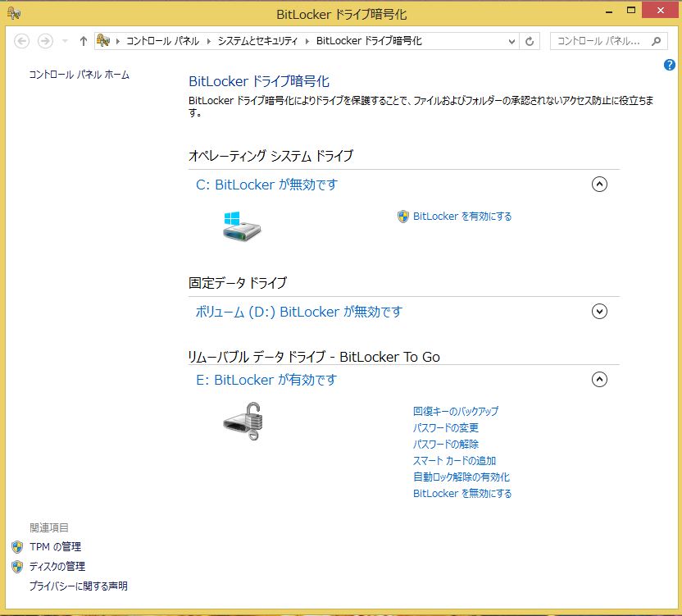This screenshot has height=616, width=682.
Task: Click shield icon next to TPM の管理
Action: click(17, 547)
